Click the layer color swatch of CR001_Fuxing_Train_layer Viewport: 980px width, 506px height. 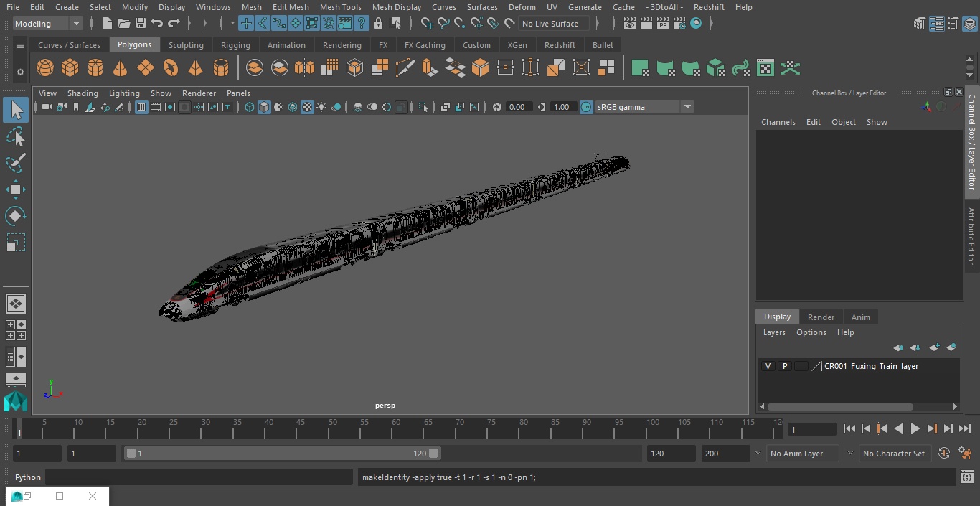[801, 366]
